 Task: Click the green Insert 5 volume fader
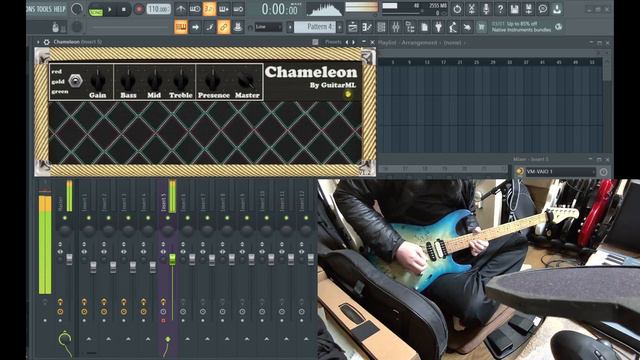pyautogui.click(x=172, y=259)
